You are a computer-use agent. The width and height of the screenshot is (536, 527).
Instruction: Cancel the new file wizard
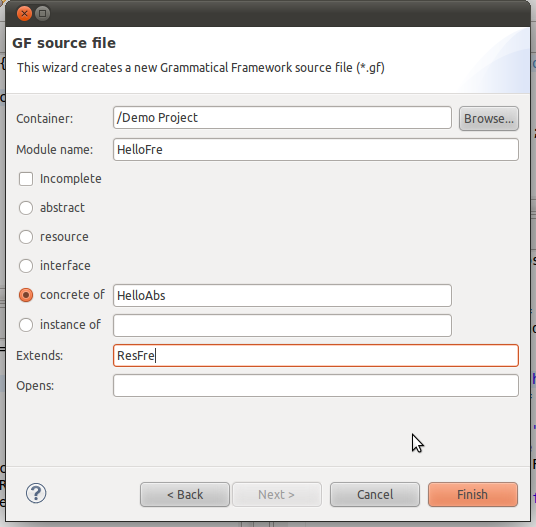[x=375, y=495]
